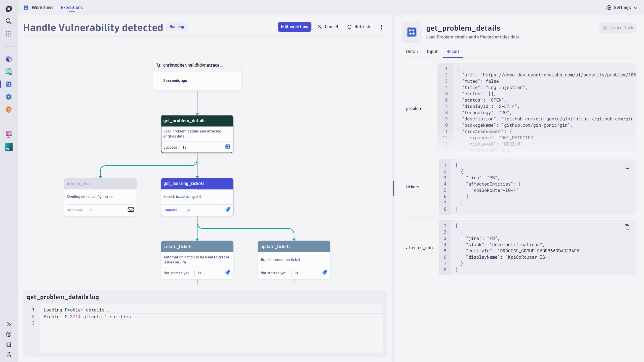
Task: Switch to the Executions tab
Action: (72, 8)
